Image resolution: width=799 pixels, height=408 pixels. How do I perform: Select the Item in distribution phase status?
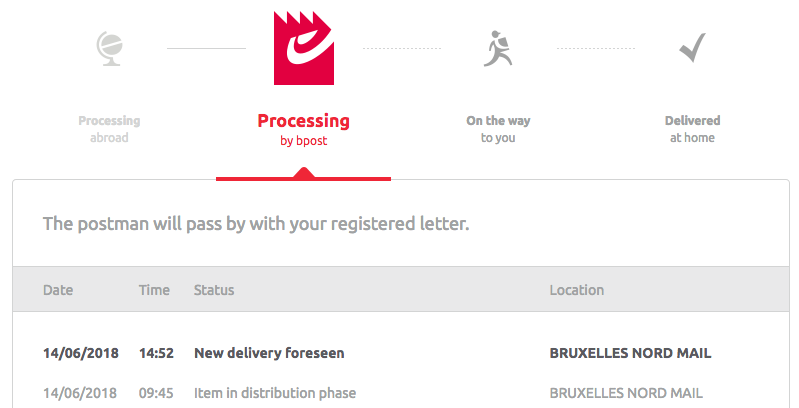point(275,393)
